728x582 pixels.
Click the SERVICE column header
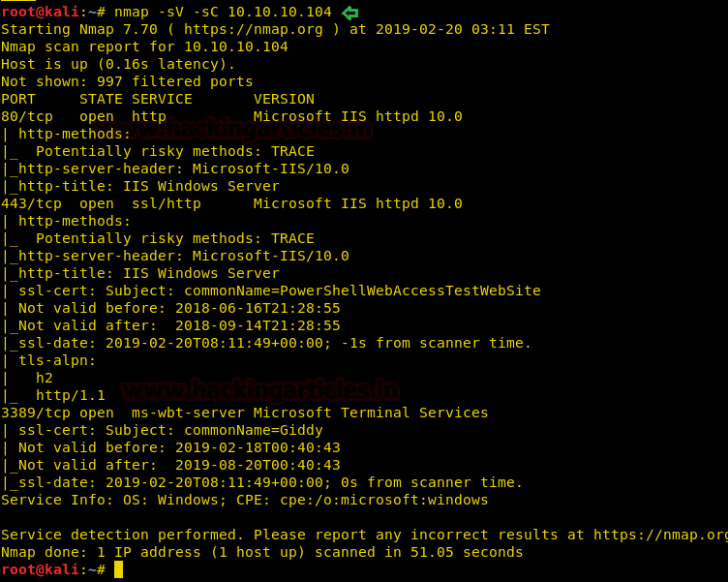click(x=162, y=99)
